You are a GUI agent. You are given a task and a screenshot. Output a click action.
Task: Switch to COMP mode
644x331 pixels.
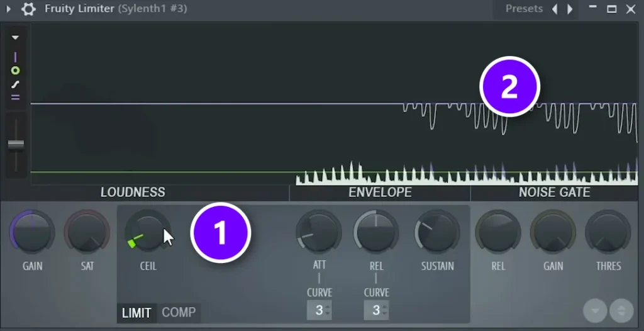[179, 313]
